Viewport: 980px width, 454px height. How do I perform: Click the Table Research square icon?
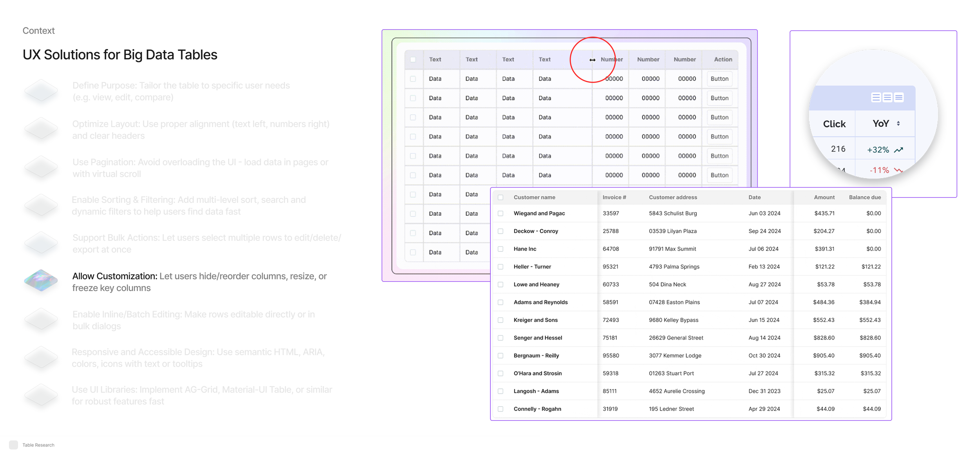point(13,445)
